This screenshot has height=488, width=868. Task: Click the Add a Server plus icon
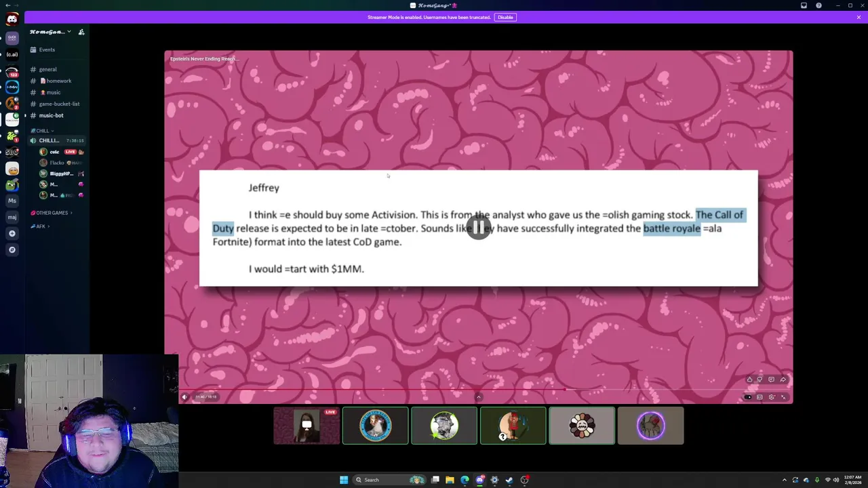(x=12, y=233)
